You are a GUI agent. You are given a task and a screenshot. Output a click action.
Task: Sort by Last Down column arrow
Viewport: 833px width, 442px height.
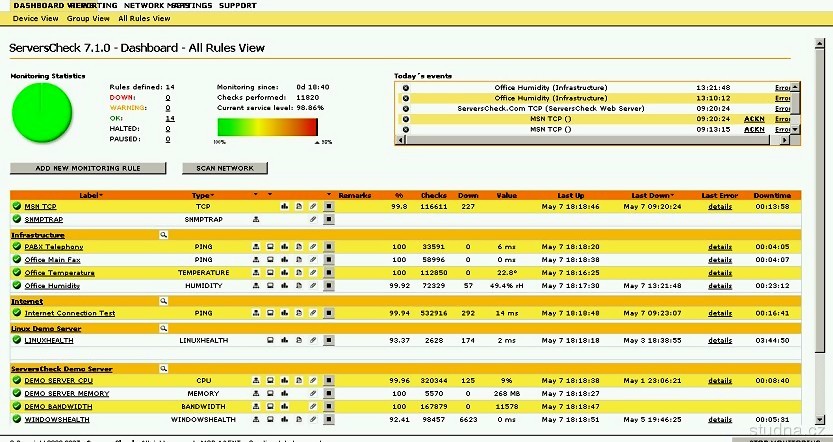[673, 196]
